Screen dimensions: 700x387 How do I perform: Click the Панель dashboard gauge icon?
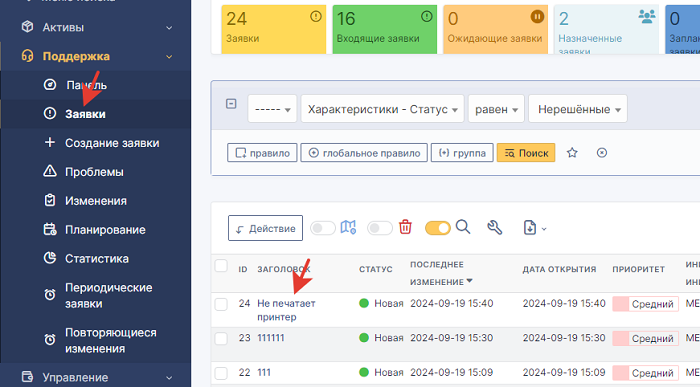coord(50,84)
